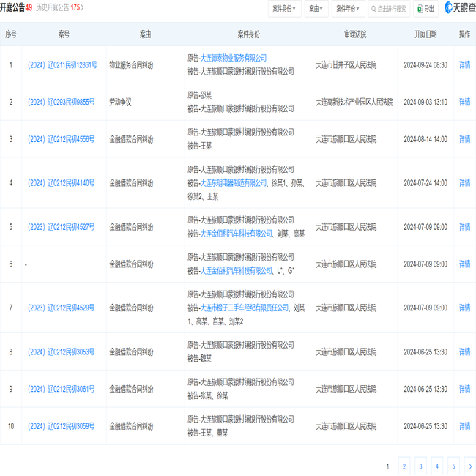Open 大连德泰物业服务有限公司 company link
Image resolution: width=476 pixels, height=476 pixels.
tap(233, 58)
